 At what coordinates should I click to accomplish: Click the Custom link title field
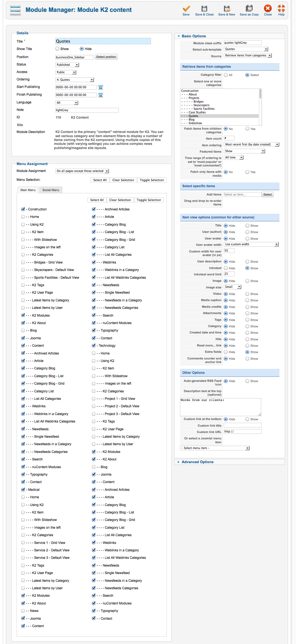(x=243, y=426)
